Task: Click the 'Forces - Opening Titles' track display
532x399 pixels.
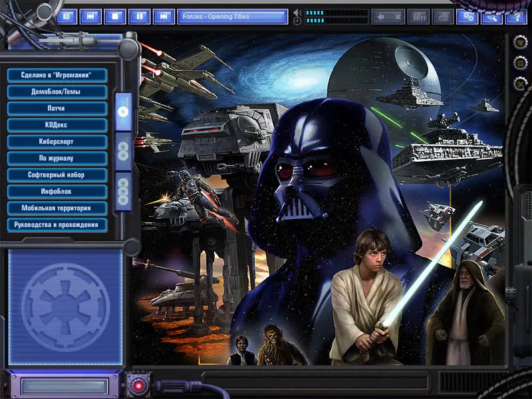Action: coord(233,16)
